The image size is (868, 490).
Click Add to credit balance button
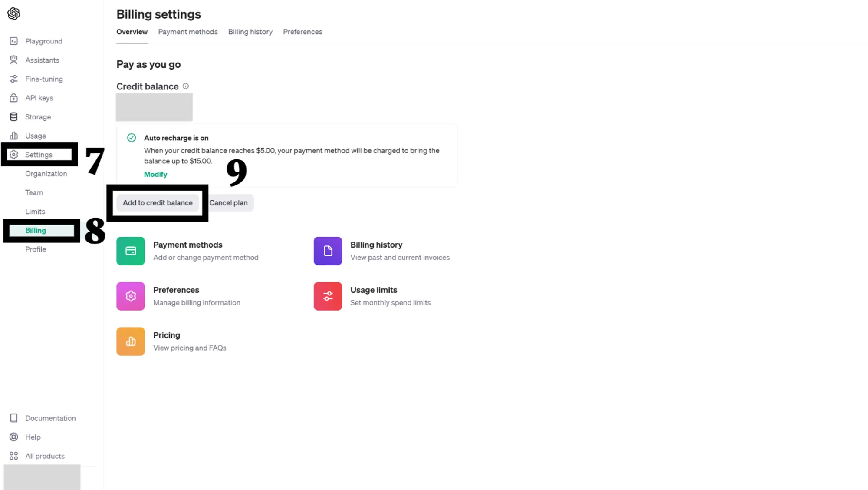click(x=158, y=203)
